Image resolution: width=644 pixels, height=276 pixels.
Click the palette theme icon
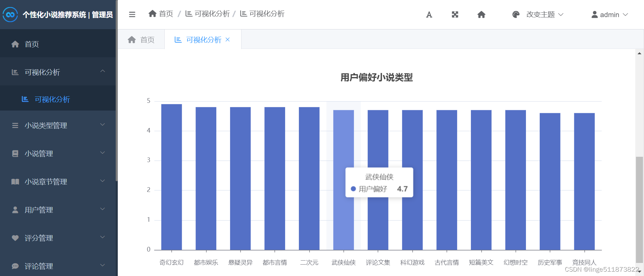pos(516,14)
